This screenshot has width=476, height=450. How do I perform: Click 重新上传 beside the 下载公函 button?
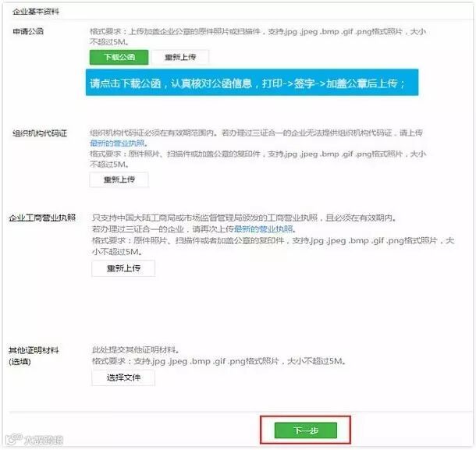tap(180, 57)
